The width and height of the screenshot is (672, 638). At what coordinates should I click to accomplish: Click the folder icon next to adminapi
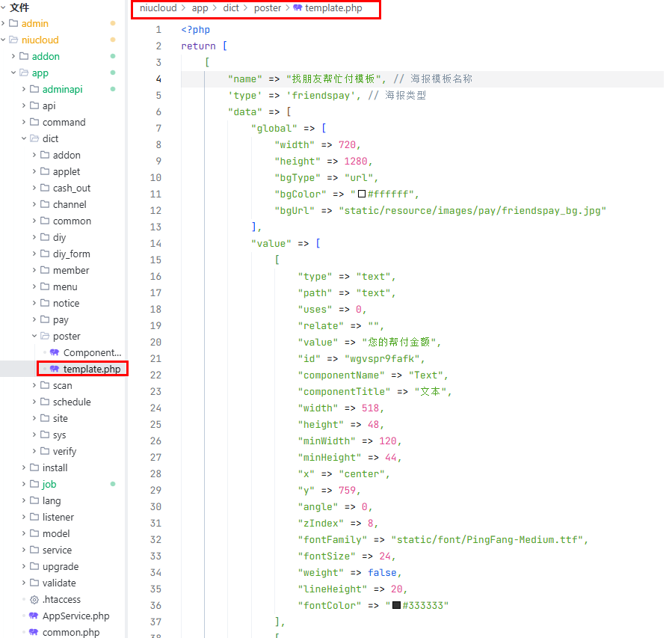point(34,89)
